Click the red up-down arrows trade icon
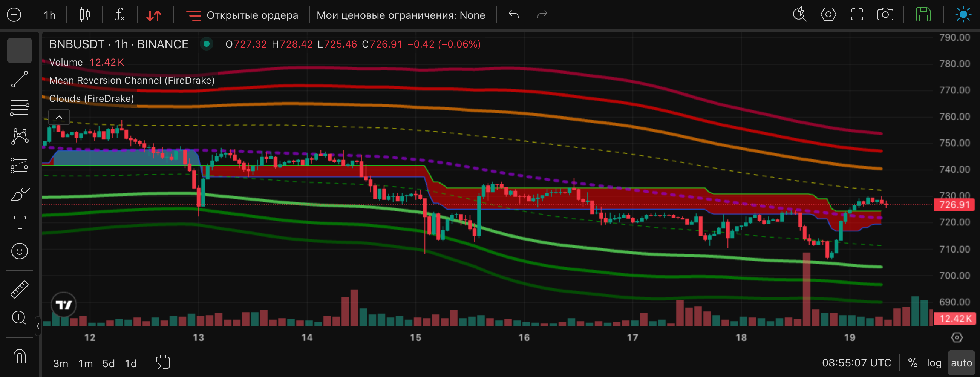Screen dimensions: 980x377 154,15
